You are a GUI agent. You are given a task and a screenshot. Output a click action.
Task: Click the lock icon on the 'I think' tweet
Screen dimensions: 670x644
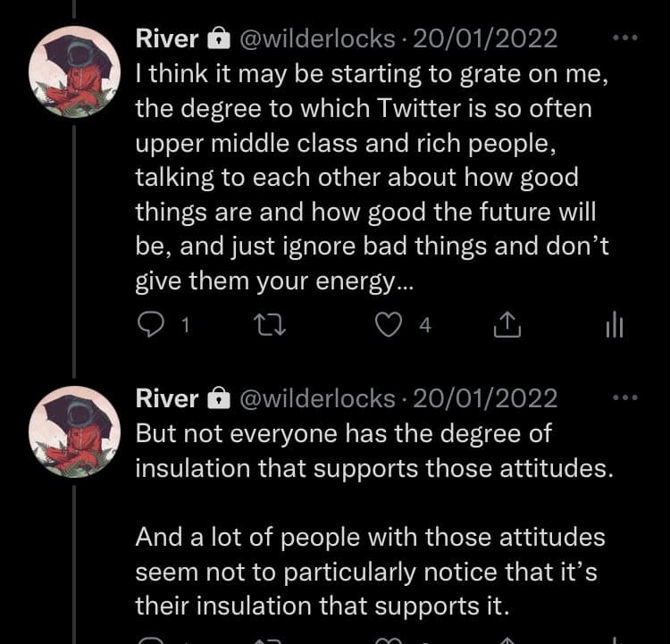point(218,39)
